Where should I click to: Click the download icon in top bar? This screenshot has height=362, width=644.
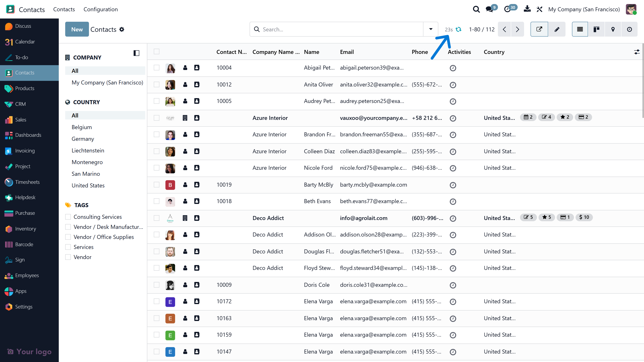point(527,9)
